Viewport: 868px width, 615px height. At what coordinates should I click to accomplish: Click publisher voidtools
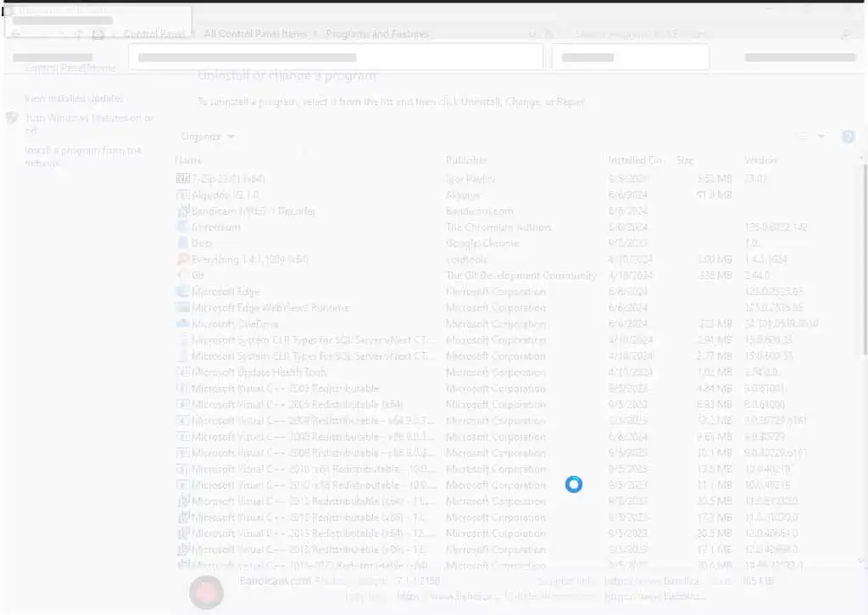pos(466,260)
